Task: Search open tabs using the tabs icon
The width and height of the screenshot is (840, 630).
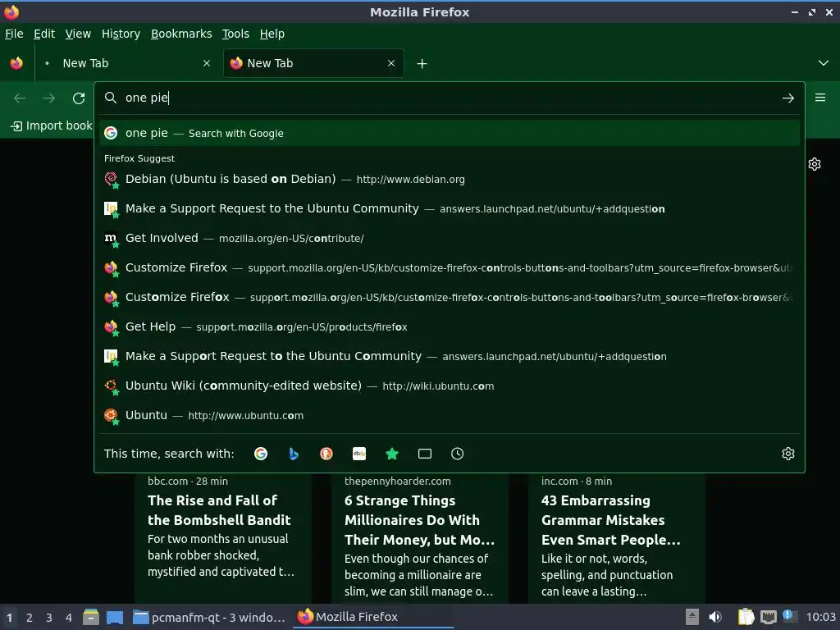Action: (x=425, y=454)
